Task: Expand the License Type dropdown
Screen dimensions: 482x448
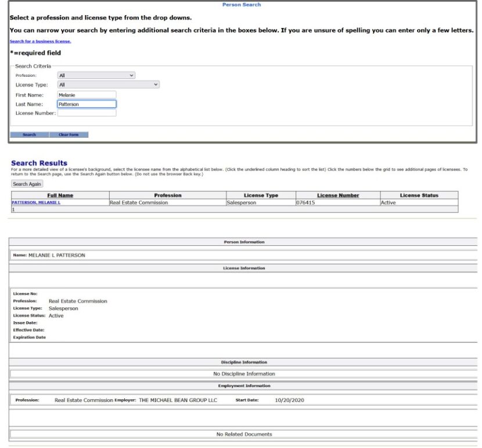Action: point(108,85)
